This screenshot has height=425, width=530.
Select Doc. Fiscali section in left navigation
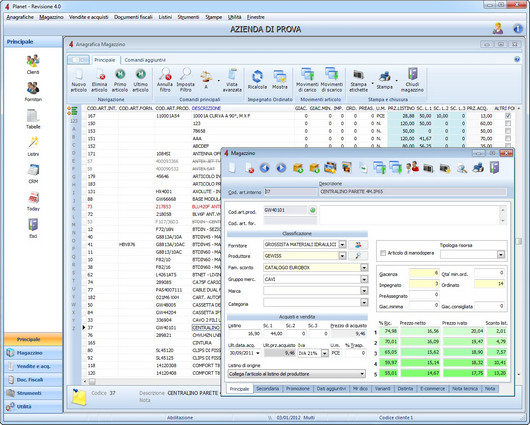point(33,380)
